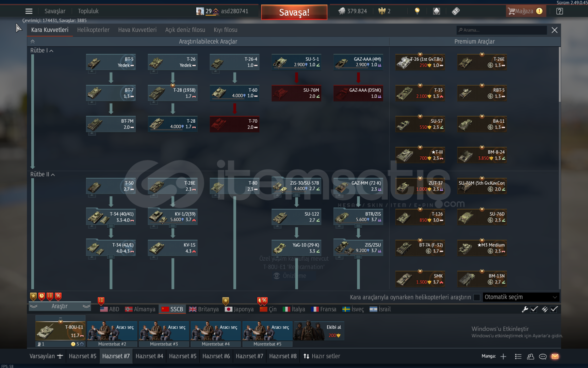This screenshot has width=588, height=368.
Task: Toggle the auto-repair checkbox beside the wrench
Action: coord(534,309)
